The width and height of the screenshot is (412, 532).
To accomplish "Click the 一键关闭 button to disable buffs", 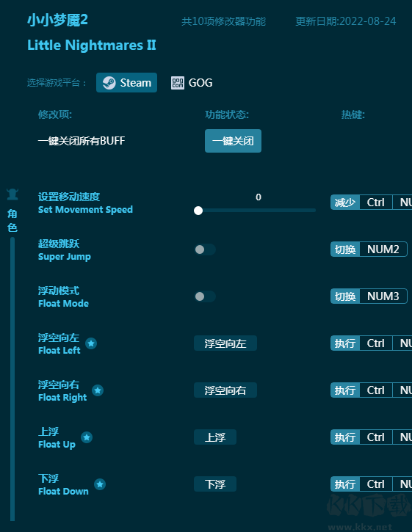I will click(x=233, y=141).
